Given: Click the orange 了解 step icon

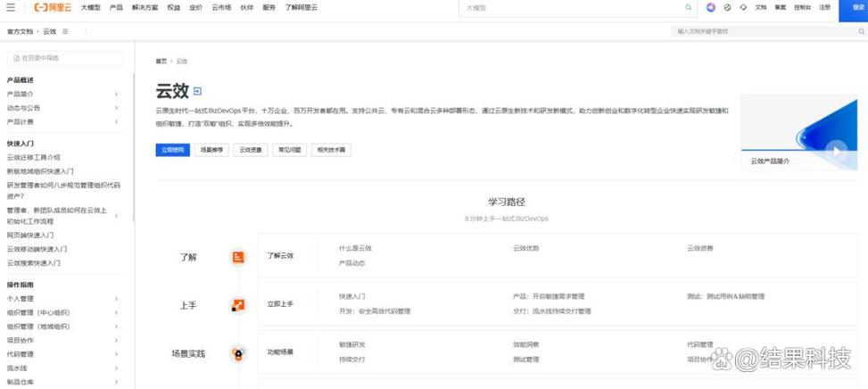Looking at the screenshot, I should click(x=238, y=257).
